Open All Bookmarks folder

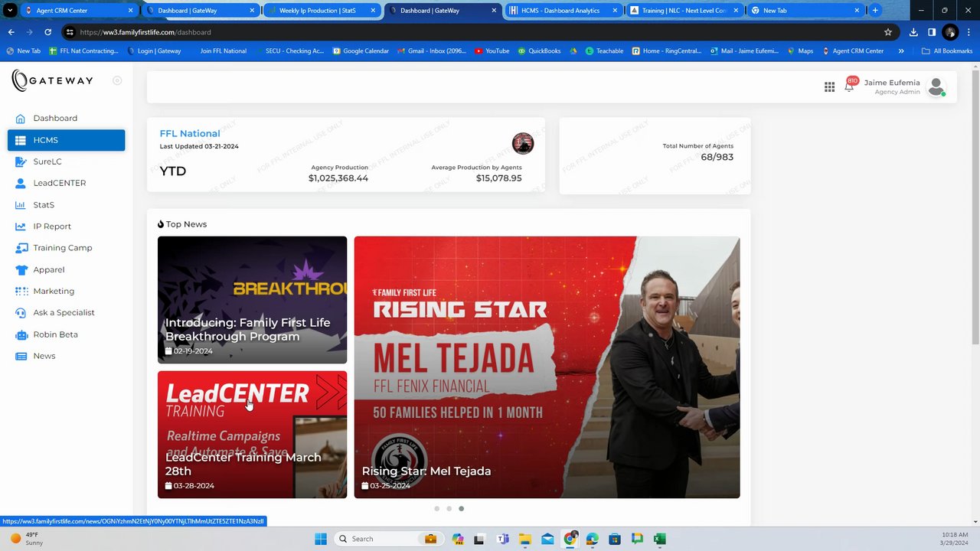point(947,51)
